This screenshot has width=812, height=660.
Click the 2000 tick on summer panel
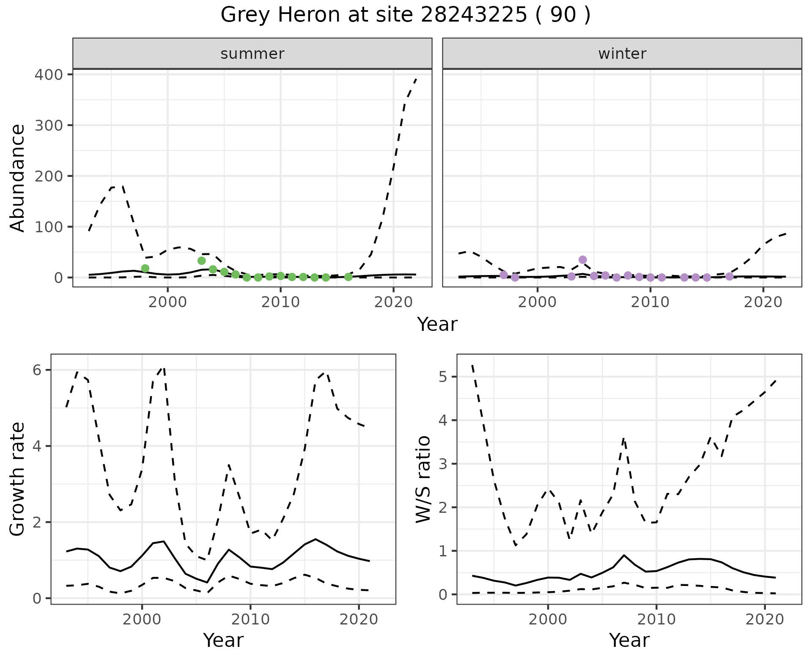pyautogui.click(x=167, y=302)
